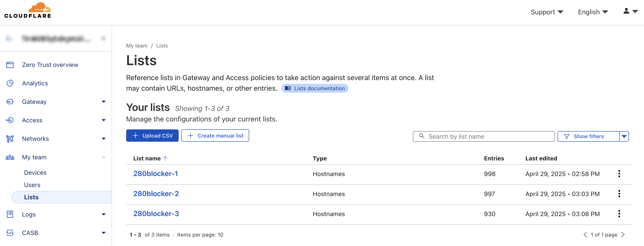The height and width of the screenshot is (246, 644).
Task: Select Devices in the sidebar
Action: (35, 173)
